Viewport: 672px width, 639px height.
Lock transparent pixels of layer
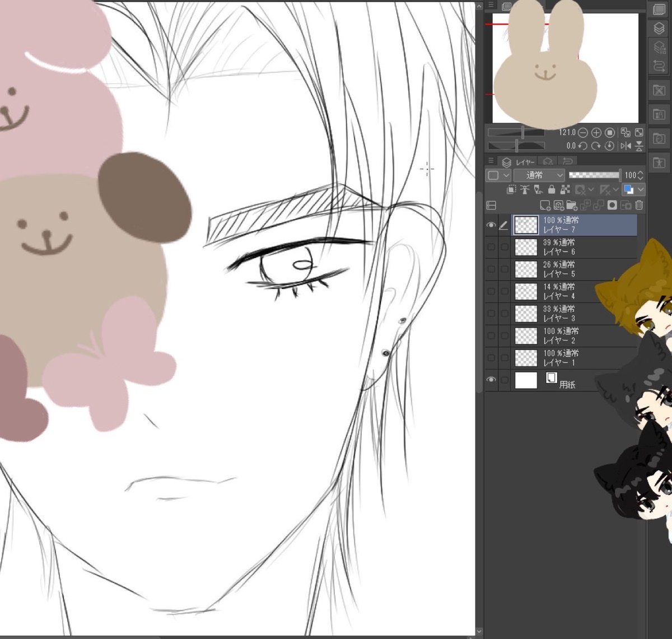(x=565, y=189)
